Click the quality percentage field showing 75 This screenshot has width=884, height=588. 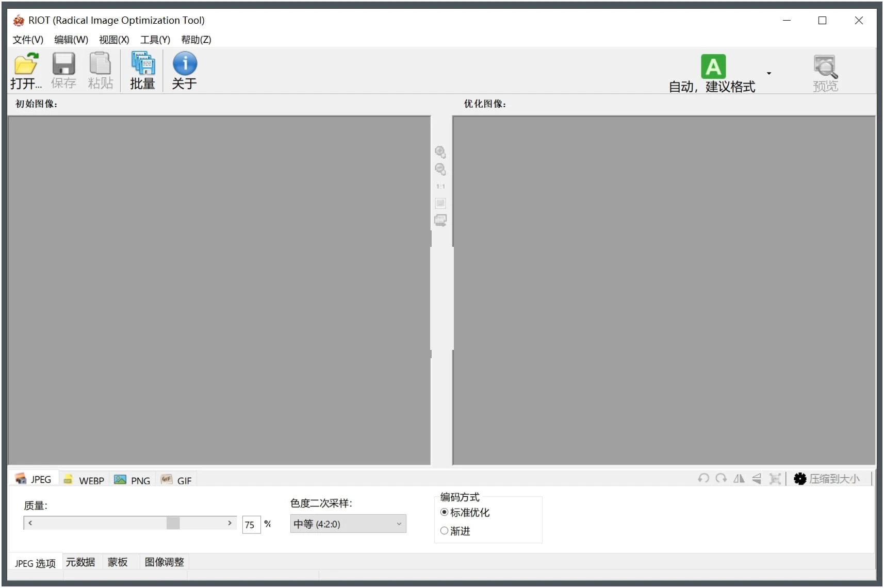pyautogui.click(x=251, y=525)
